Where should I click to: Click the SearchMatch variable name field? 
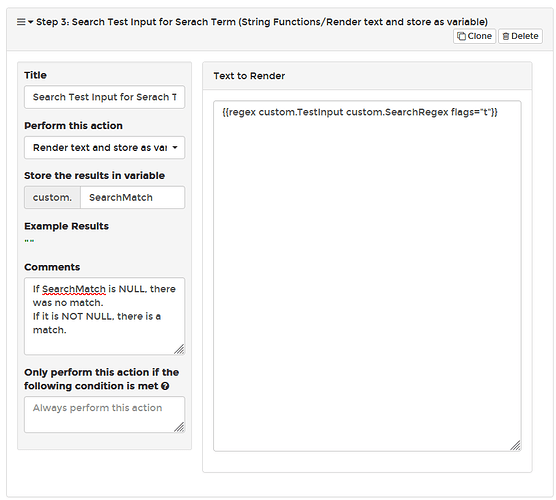[133, 198]
